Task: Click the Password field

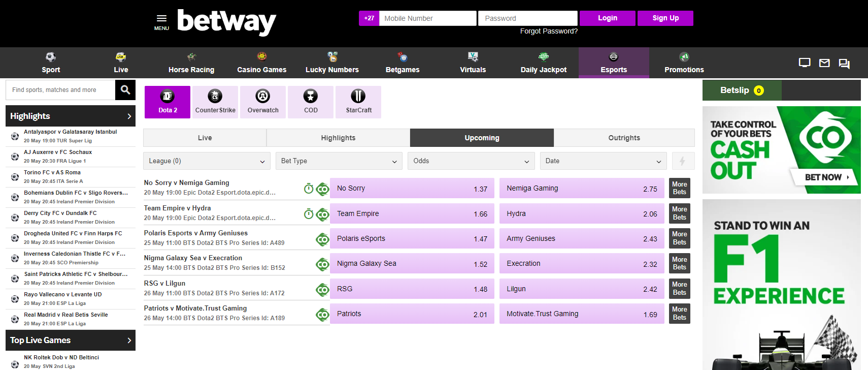Action: pyautogui.click(x=528, y=18)
